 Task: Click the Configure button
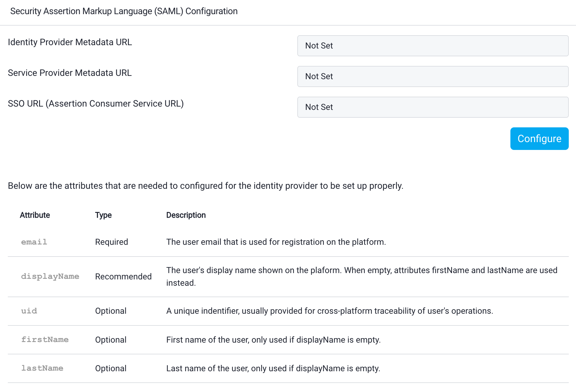539,139
